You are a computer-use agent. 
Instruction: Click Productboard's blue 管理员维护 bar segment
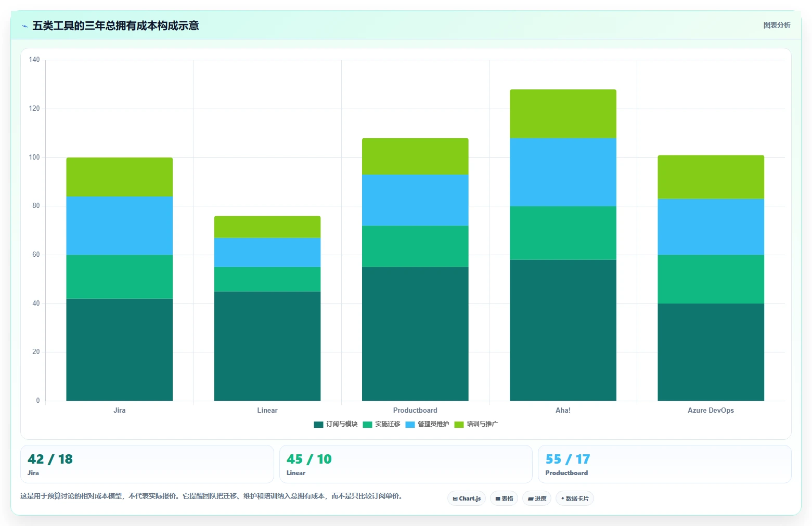click(x=415, y=201)
